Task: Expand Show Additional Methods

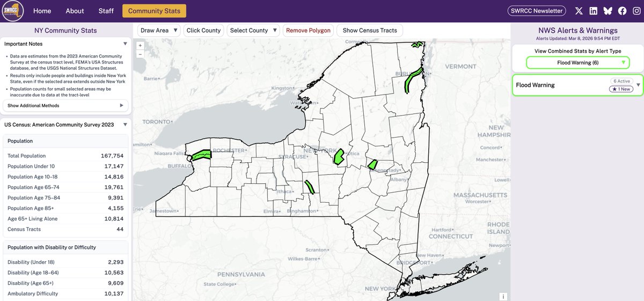Action: point(65,105)
